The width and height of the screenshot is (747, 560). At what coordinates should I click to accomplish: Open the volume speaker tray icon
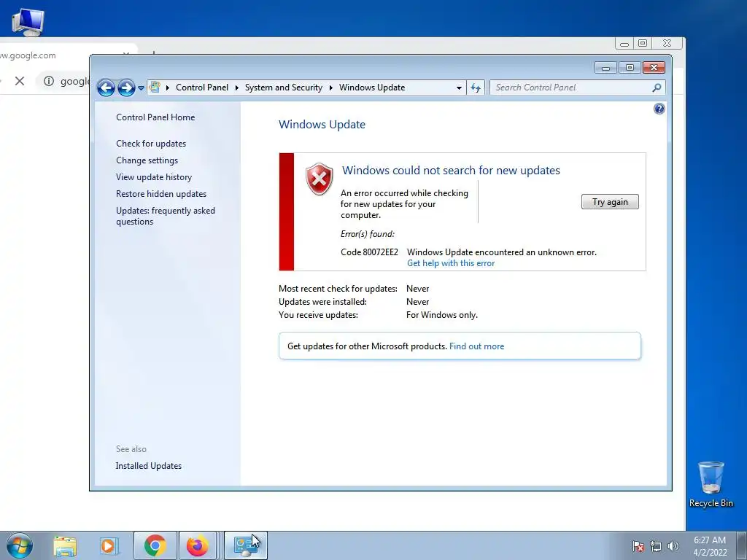(x=673, y=546)
